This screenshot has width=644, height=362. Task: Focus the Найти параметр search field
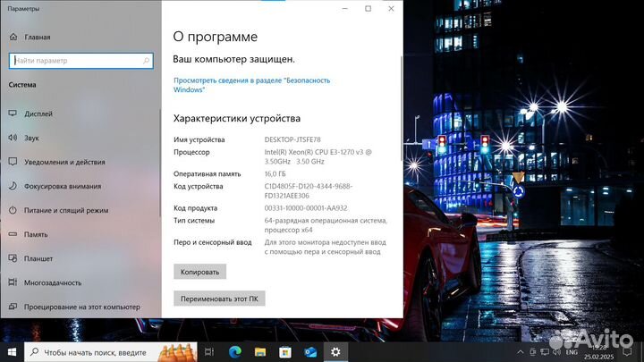80,61
